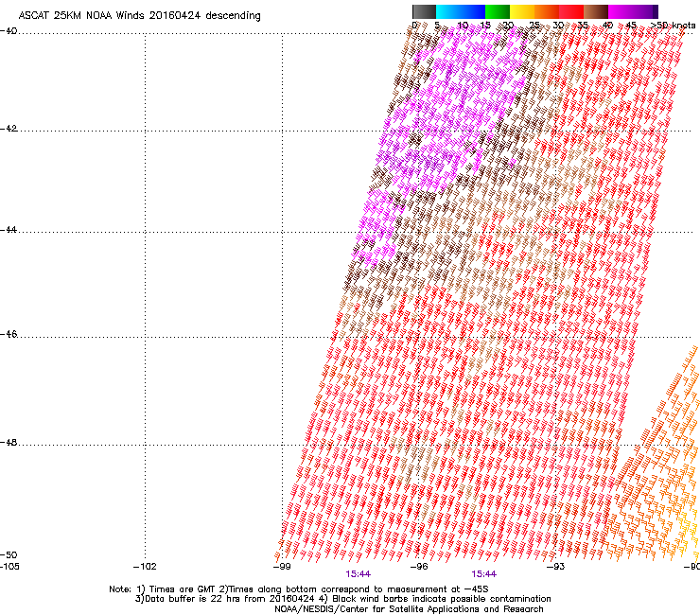Click the gray 0-5 knots legend segment

424,11
